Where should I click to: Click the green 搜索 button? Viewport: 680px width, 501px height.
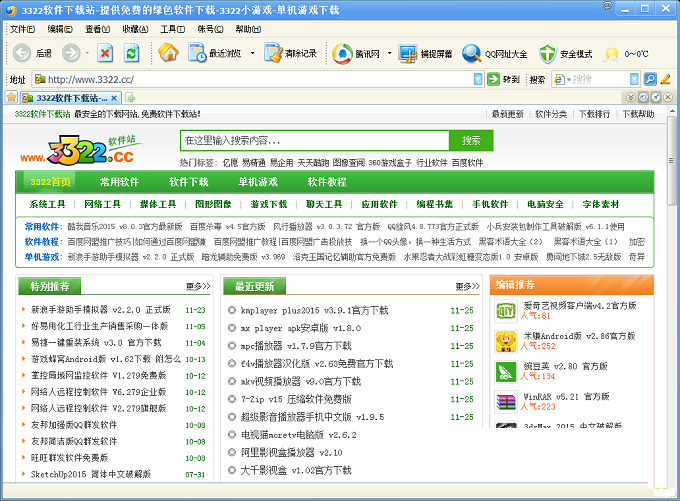(x=471, y=141)
